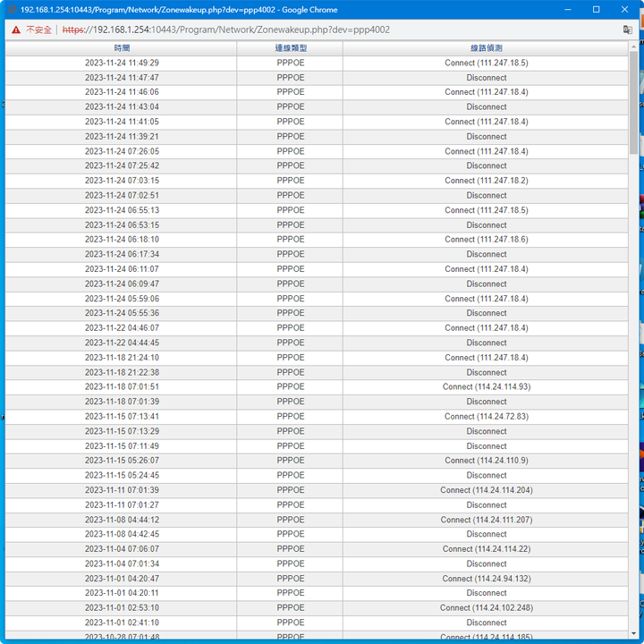Image resolution: width=644 pixels, height=644 pixels.
Task: Click timestamp 2023-11-24 06:55:13
Action: click(x=122, y=210)
